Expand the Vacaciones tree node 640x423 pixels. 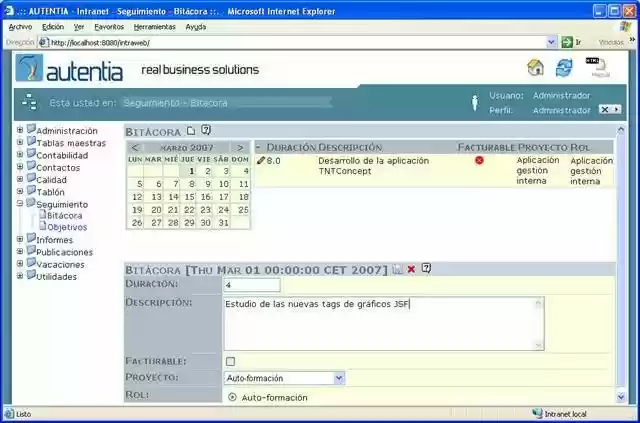pyautogui.click(x=20, y=264)
